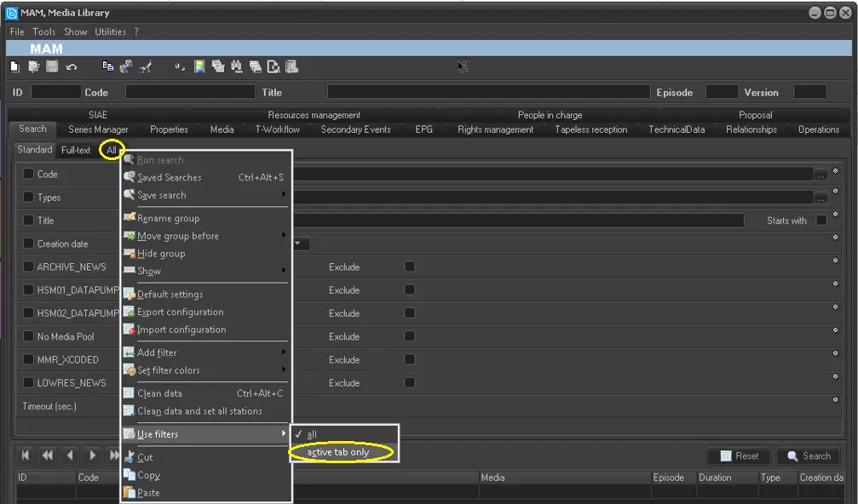Click the color bars toolbar icon
The image size is (858, 504).
(x=199, y=66)
